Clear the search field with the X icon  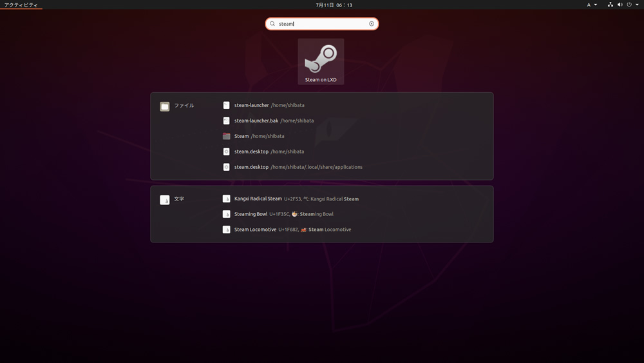pos(372,24)
